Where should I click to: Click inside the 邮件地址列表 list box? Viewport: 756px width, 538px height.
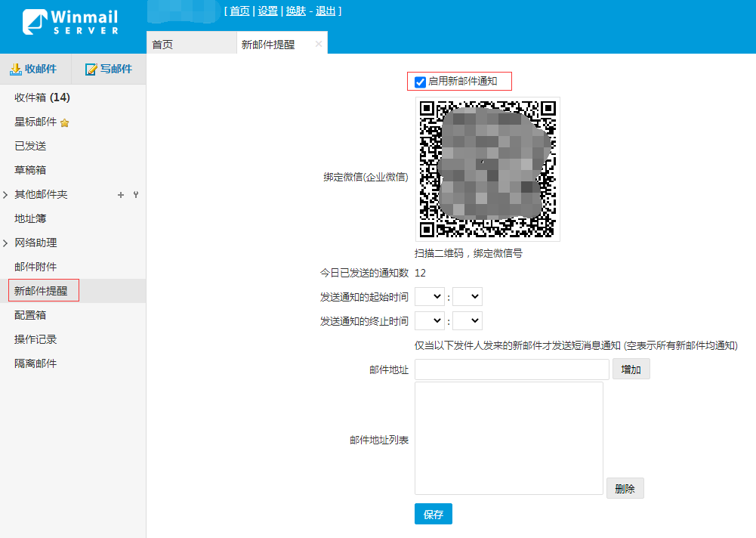pyautogui.click(x=509, y=438)
